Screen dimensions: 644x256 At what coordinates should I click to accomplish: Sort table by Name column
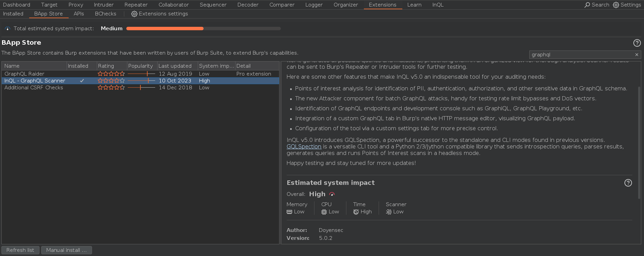[x=34, y=66]
